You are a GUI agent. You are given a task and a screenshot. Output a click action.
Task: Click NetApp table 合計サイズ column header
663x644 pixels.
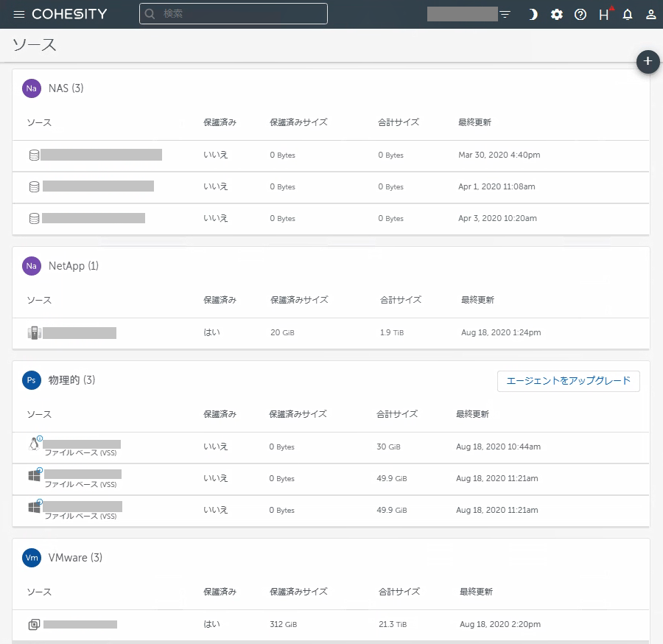(401, 300)
